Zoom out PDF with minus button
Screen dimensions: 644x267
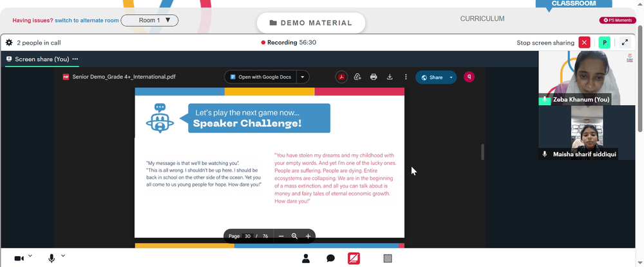281,236
